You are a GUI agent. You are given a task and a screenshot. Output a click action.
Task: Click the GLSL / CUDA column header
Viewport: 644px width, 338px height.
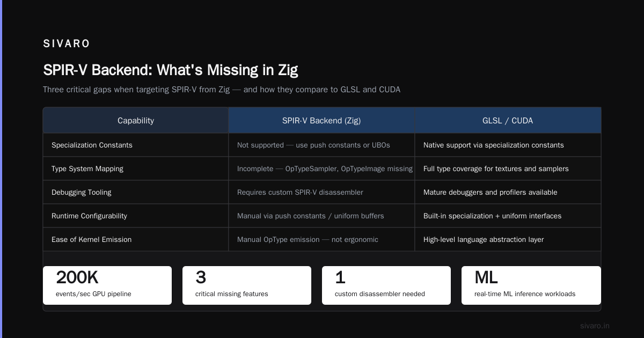tap(508, 121)
